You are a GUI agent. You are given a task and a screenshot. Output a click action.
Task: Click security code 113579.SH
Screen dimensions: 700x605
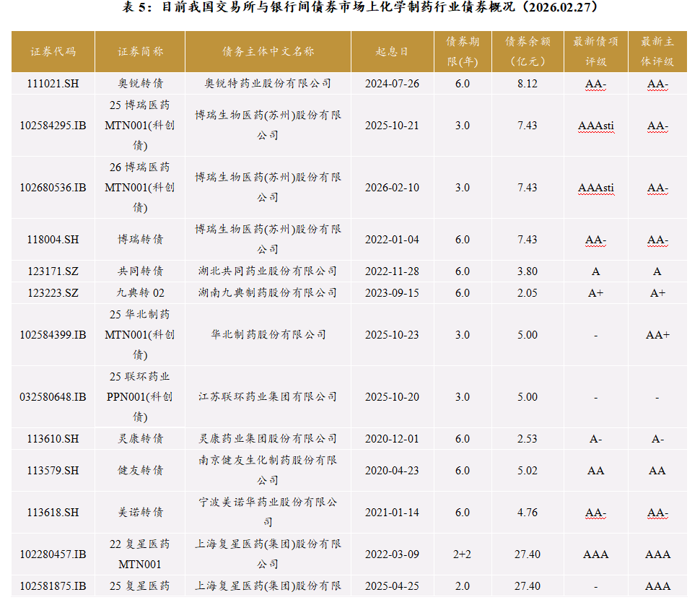[x=53, y=471]
